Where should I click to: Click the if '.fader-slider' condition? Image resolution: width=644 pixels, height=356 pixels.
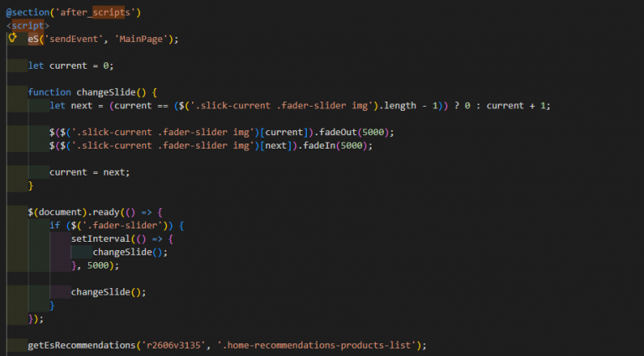click(x=117, y=225)
